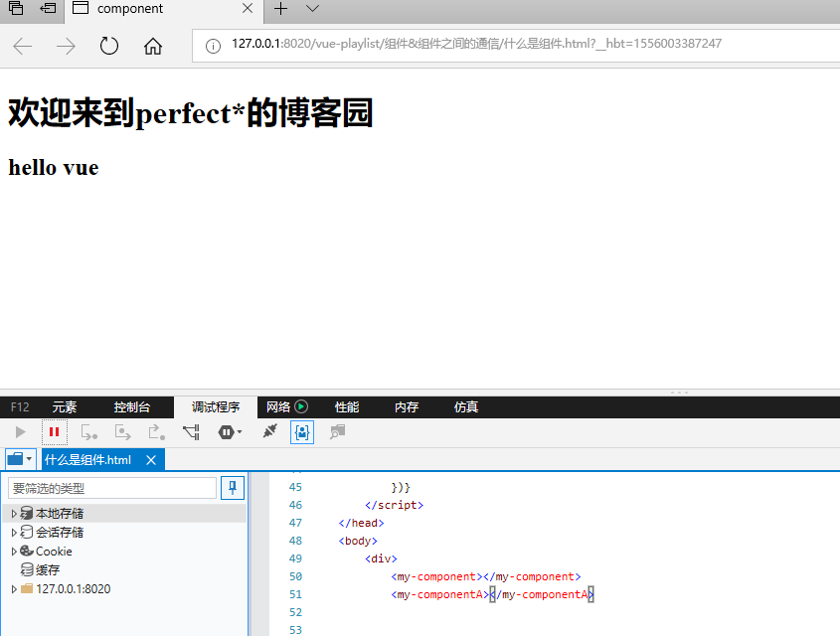The height and width of the screenshot is (636, 840).
Task: Show tab previews chevron in tab bar
Action: (312, 9)
